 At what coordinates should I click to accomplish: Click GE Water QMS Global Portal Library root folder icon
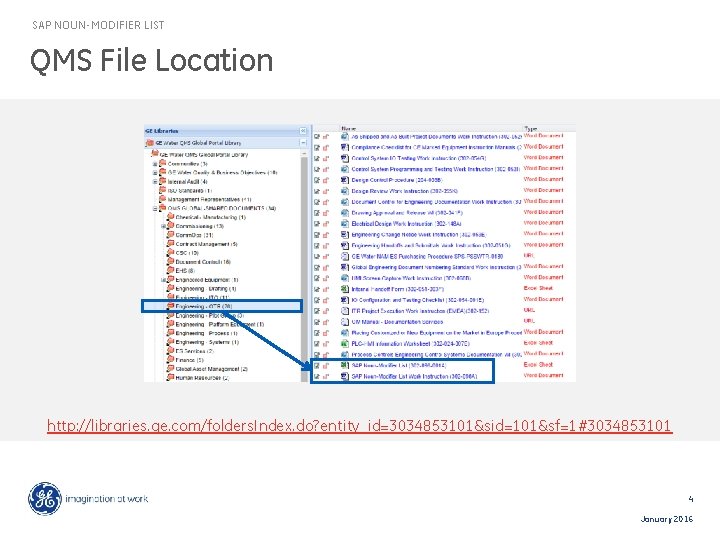coord(155,154)
